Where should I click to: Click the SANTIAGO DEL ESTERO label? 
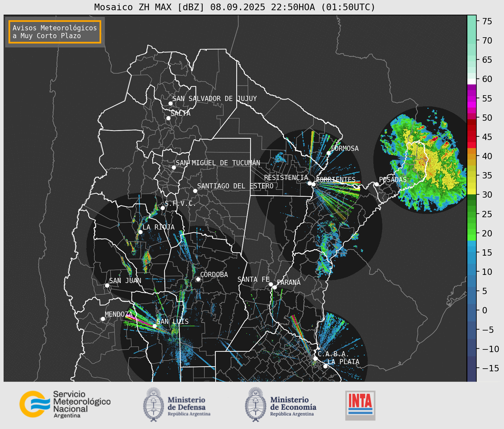(235, 186)
